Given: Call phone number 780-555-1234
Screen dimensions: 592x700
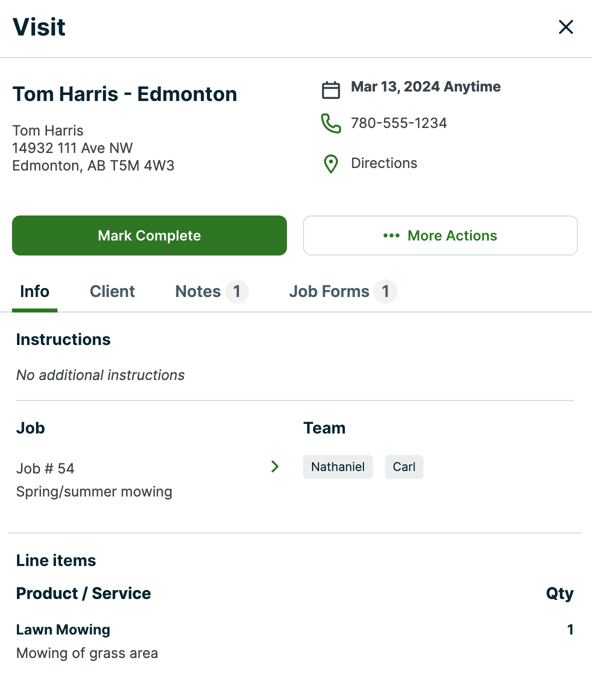Looking at the screenshot, I should [398, 123].
